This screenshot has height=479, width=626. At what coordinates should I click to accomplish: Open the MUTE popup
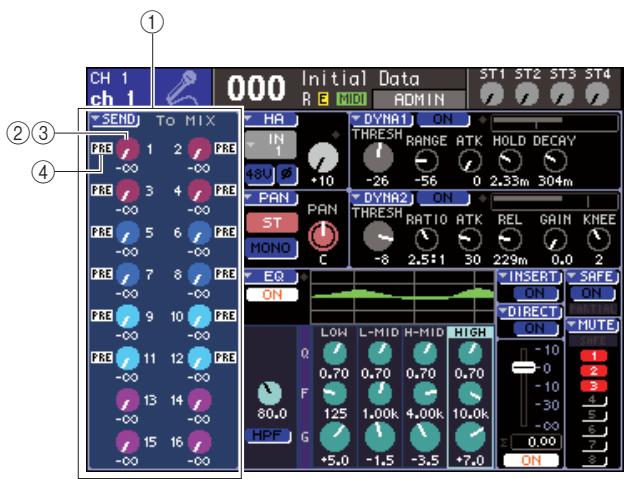point(592,326)
